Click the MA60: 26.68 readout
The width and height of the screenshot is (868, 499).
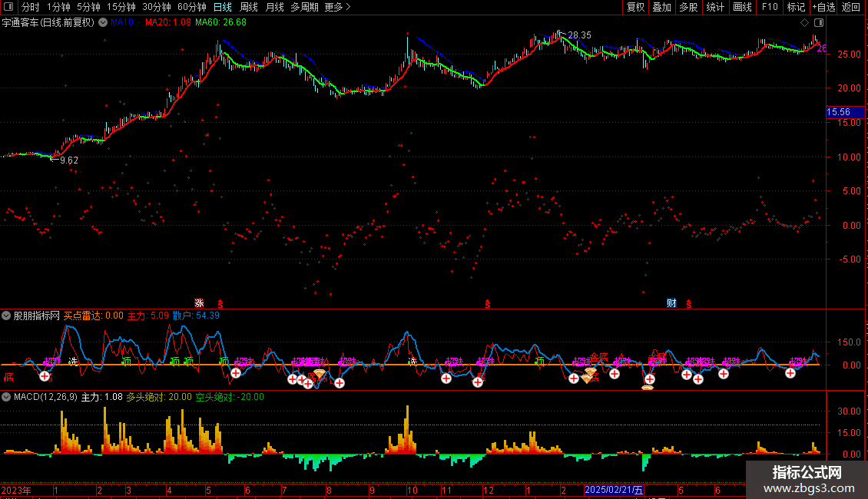point(221,22)
